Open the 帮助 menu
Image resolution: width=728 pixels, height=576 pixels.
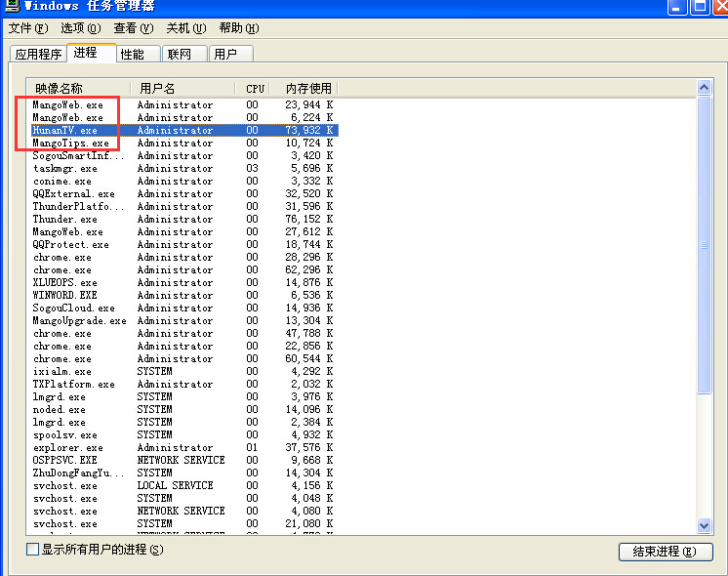point(238,28)
